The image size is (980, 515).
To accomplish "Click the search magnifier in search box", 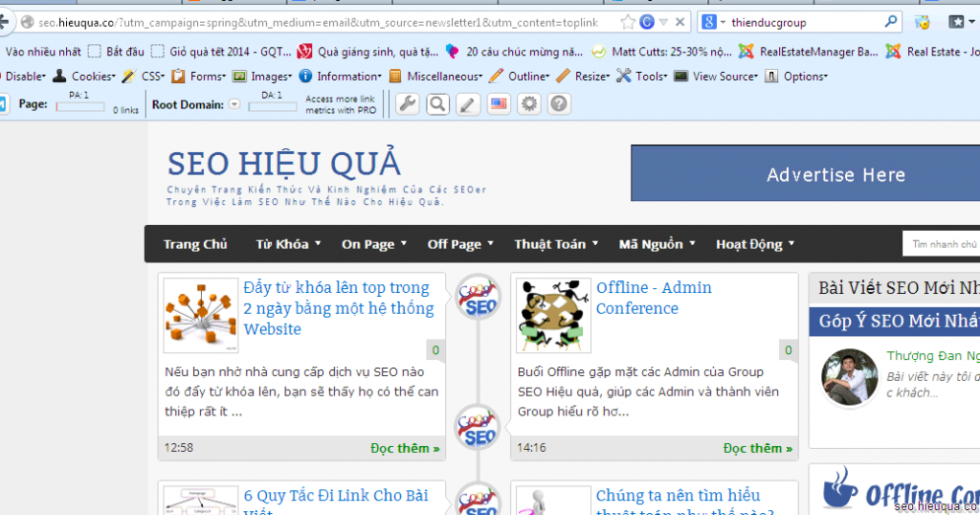I will pyautogui.click(x=891, y=22).
